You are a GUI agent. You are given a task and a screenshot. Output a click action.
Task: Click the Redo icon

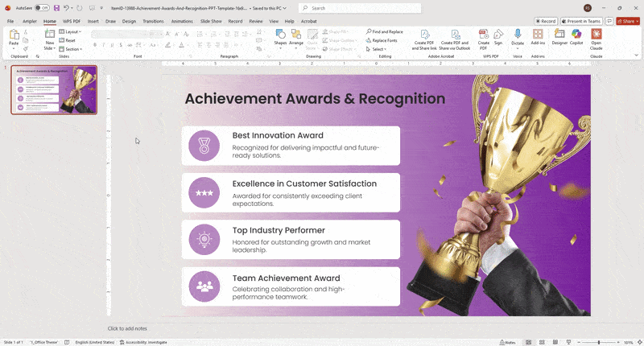[79, 8]
